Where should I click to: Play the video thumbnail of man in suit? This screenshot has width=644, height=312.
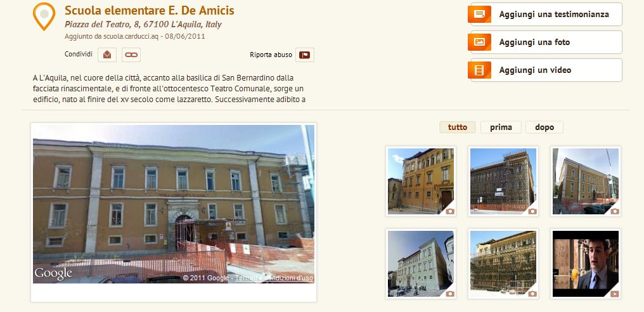586,264
